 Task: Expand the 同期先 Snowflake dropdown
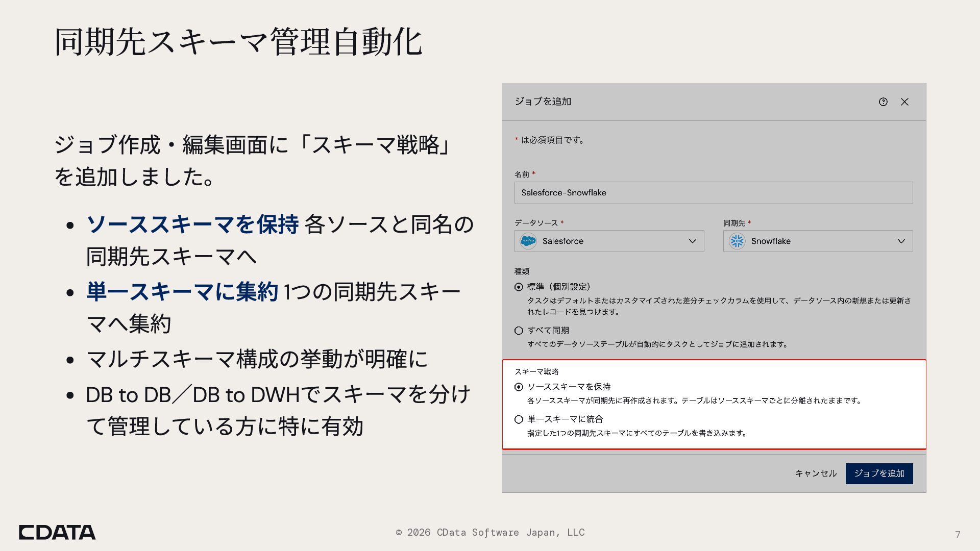click(818, 241)
